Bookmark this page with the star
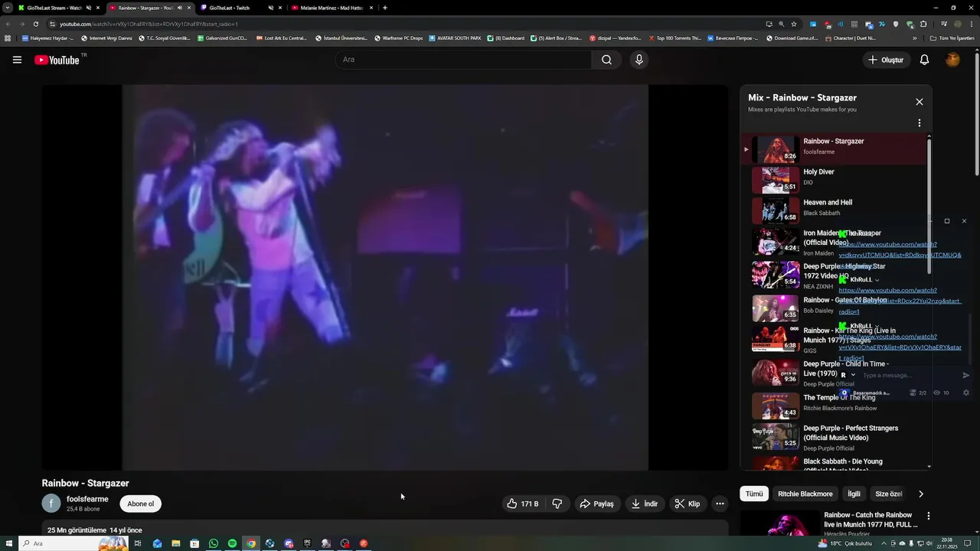Screen dimensions: 980x551 pyautogui.click(x=794, y=24)
